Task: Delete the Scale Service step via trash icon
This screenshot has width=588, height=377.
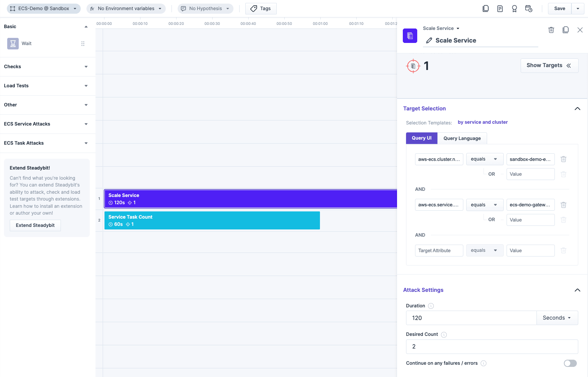Action: click(551, 30)
